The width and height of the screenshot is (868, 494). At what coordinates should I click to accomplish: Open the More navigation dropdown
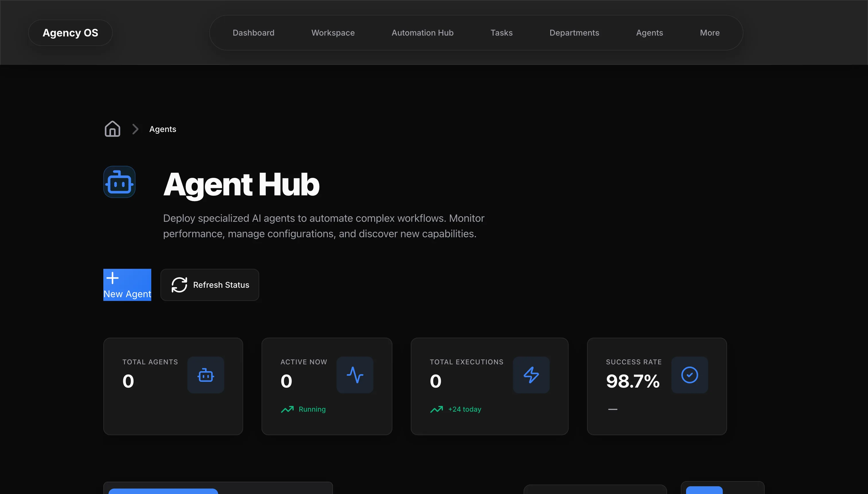coord(710,33)
